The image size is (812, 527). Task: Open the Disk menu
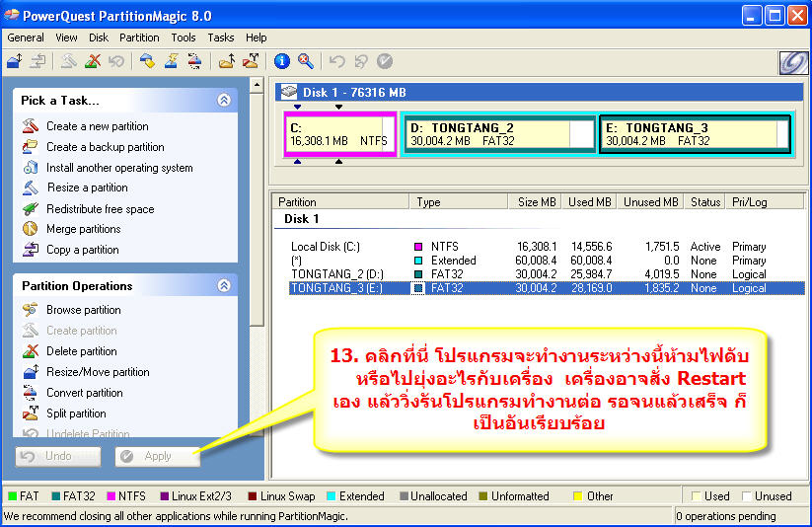tap(99, 38)
